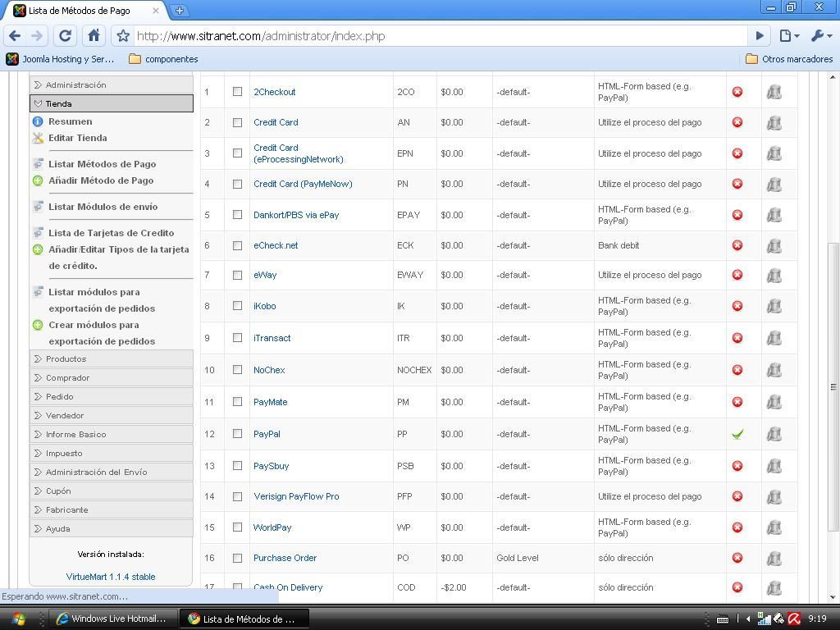The image size is (840, 630).
Task: Click the WorldPay payment method link
Action: click(272, 527)
